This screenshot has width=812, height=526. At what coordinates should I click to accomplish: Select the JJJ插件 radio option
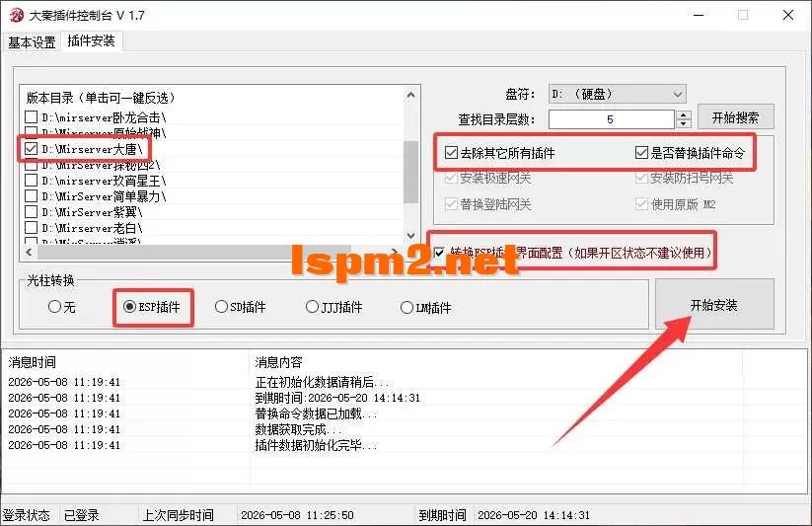coord(312,307)
